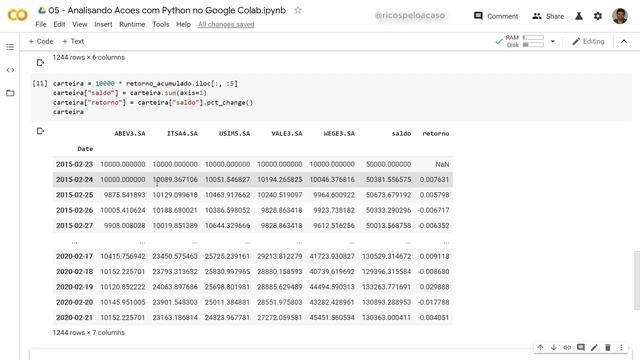The image size is (640, 360).
Task: Click the retorno column header
Action: [x=436, y=133]
